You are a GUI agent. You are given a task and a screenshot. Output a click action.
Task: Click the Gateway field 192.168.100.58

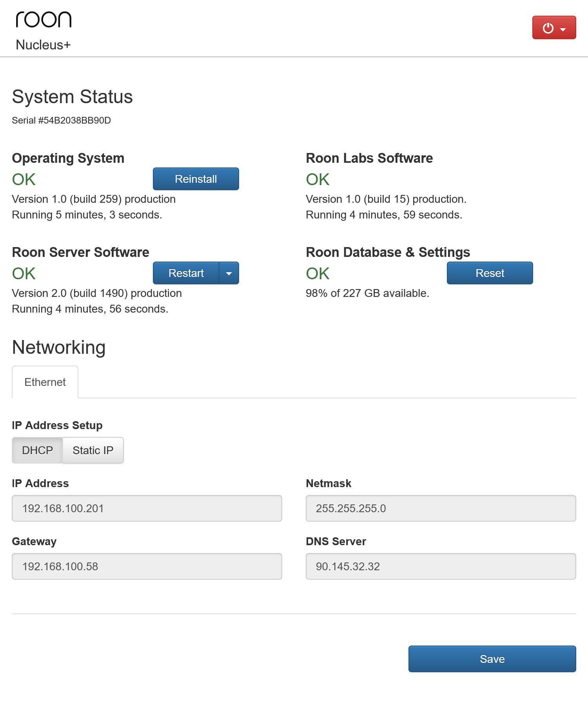(x=147, y=566)
